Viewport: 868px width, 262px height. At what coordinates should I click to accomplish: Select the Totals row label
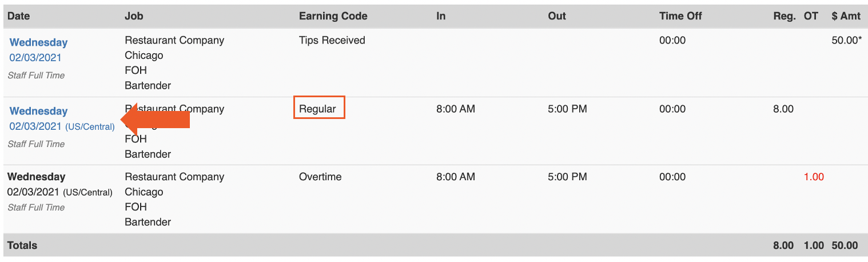coord(22,245)
